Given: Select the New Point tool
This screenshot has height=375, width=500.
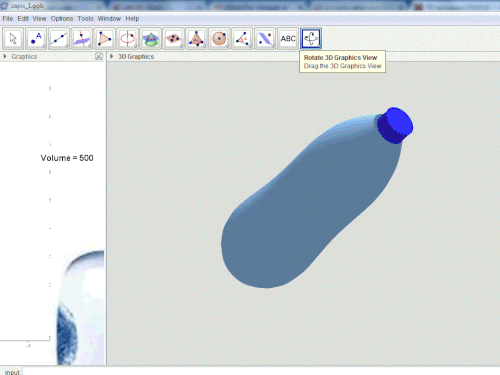Looking at the screenshot, I should point(36,39).
